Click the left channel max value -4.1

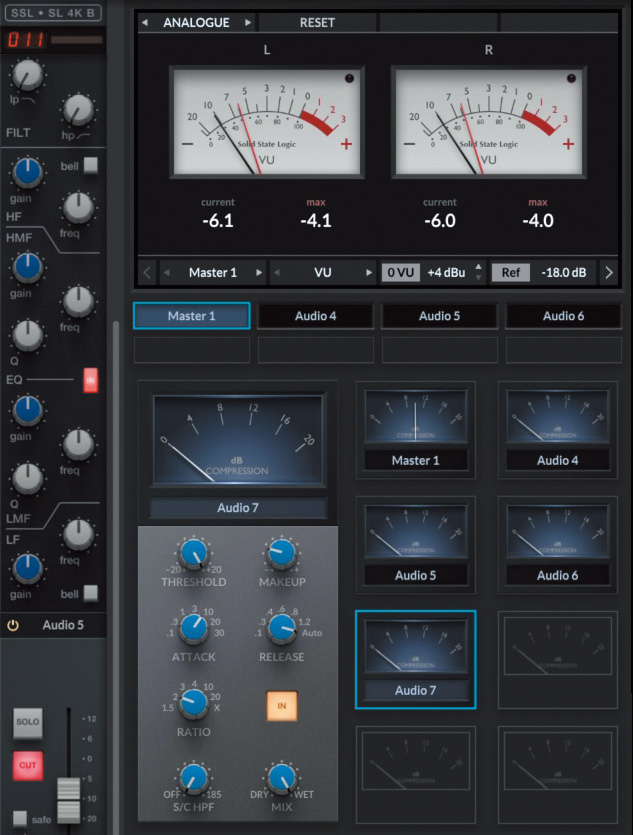[316, 220]
